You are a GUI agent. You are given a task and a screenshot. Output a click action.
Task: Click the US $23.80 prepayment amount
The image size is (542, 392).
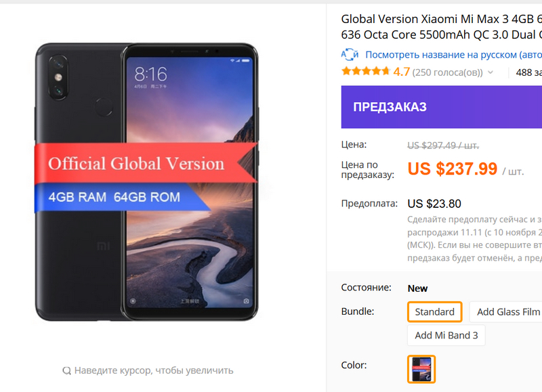pos(434,204)
